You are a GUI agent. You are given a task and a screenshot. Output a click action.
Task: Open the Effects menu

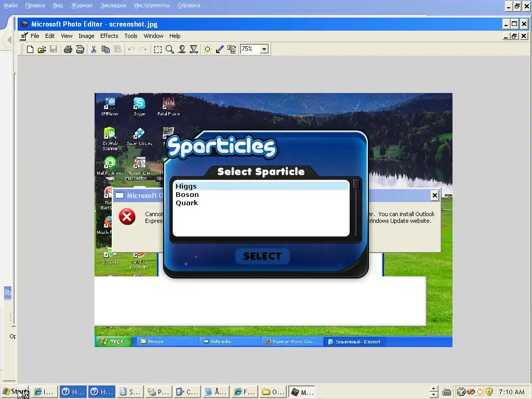pyautogui.click(x=109, y=36)
